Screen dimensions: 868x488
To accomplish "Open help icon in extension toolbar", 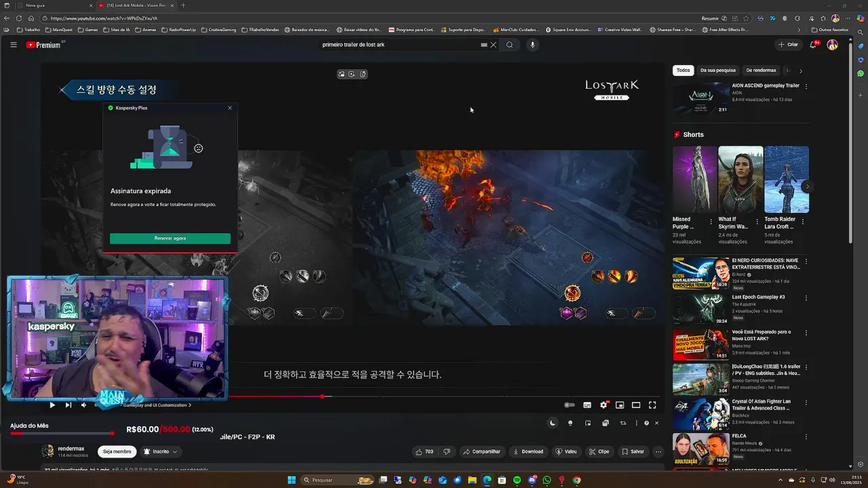I will 646,423.
